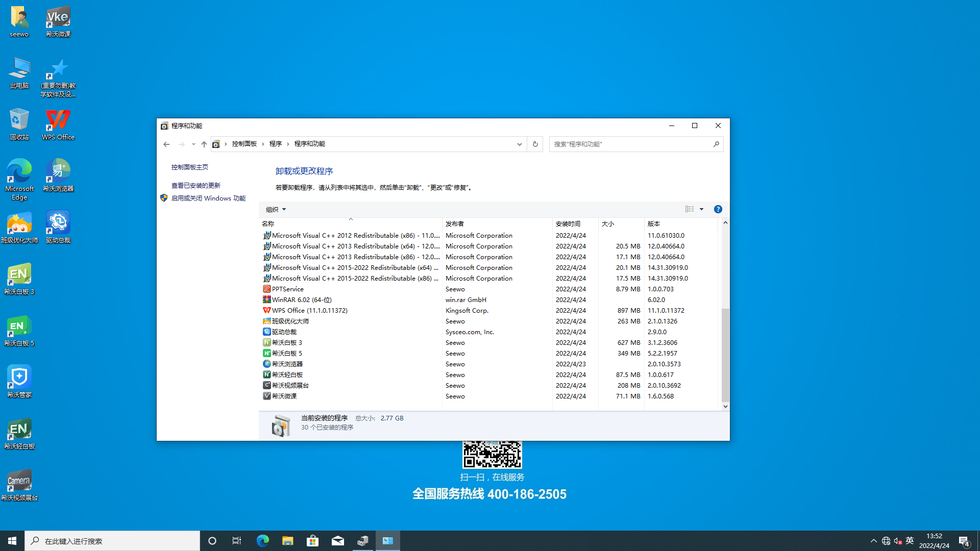Click 程序 in the breadcrumb path
Screen dimensions: 980x551
pos(276,144)
